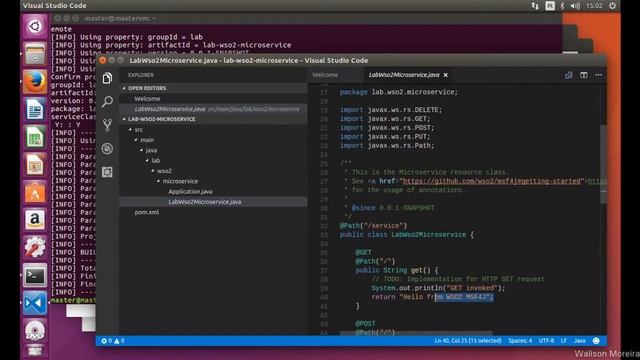This screenshot has height=360, width=640.
Task: Click the public class LabWso2Microservice line
Action: [407, 235]
